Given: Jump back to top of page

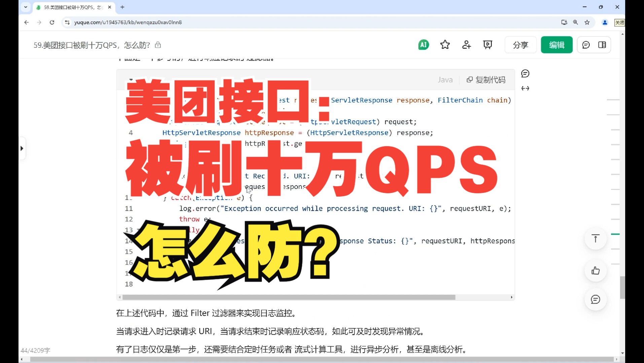Looking at the screenshot, I should pos(596,239).
